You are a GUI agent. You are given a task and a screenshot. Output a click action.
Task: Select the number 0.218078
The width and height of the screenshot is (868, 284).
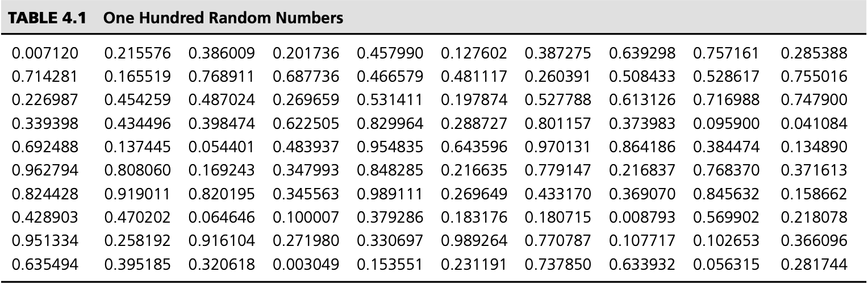tap(814, 218)
